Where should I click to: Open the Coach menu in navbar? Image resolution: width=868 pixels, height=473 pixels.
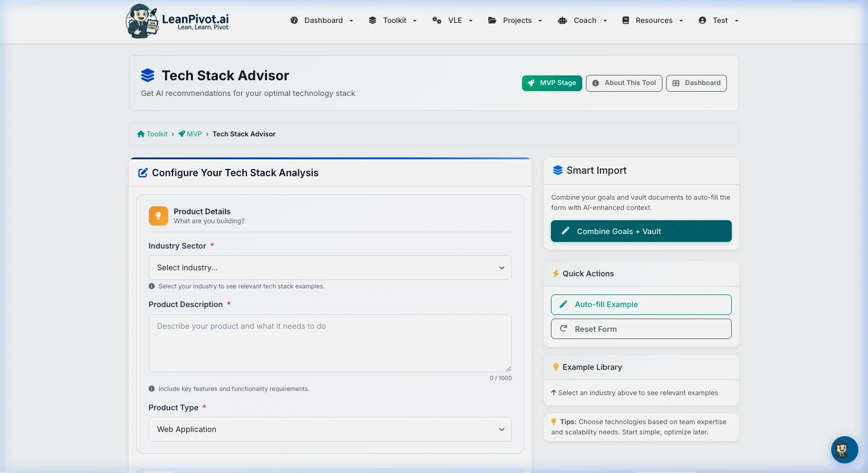coord(582,21)
